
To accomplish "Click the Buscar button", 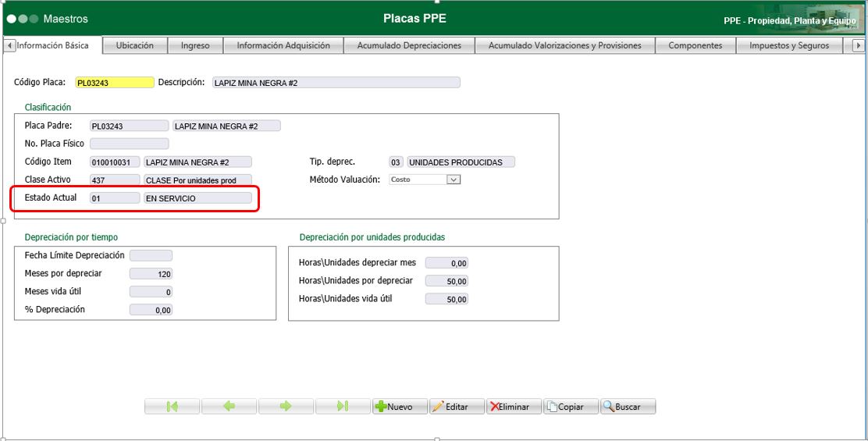I will (x=628, y=407).
